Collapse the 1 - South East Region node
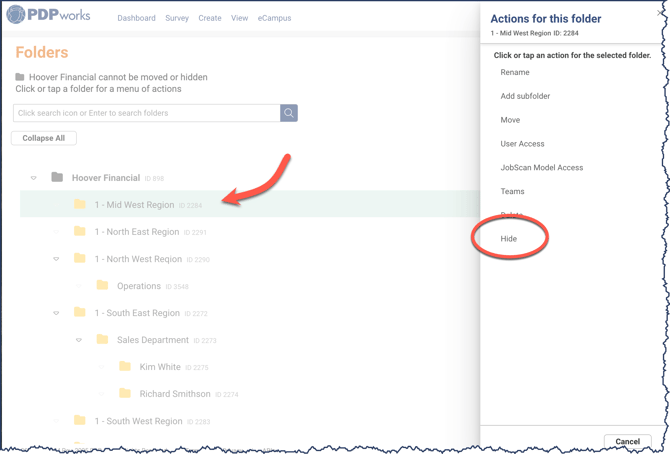The width and height of the screenshot is (670, 454). (56, 313)
